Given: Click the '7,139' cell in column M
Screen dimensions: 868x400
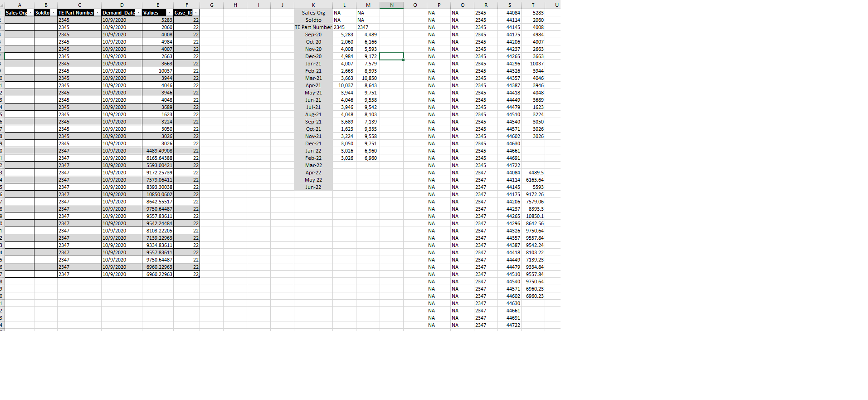Looking at the screenshot, I should [x=368, y=122].
